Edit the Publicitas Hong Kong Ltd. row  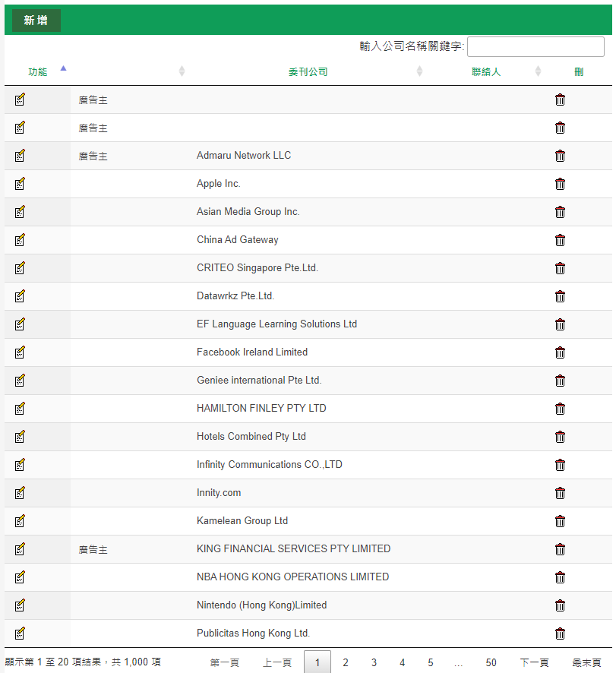point(20,634)
